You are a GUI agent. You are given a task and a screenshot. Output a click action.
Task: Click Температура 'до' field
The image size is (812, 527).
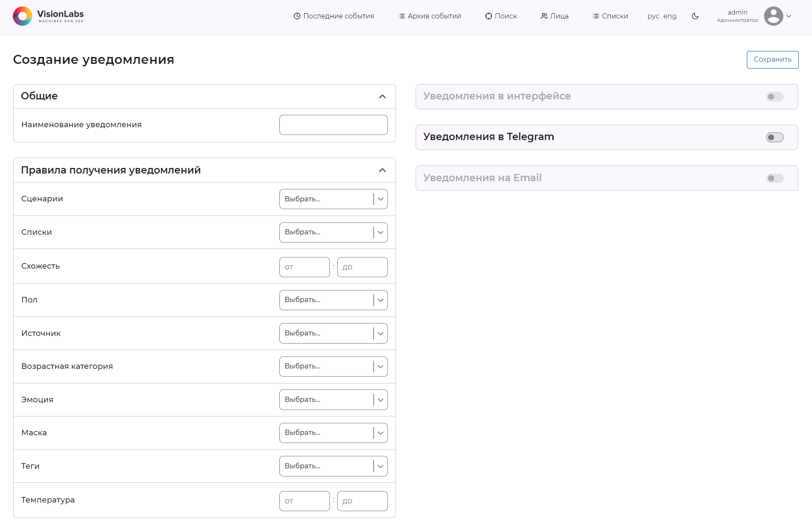click(363, 501)
